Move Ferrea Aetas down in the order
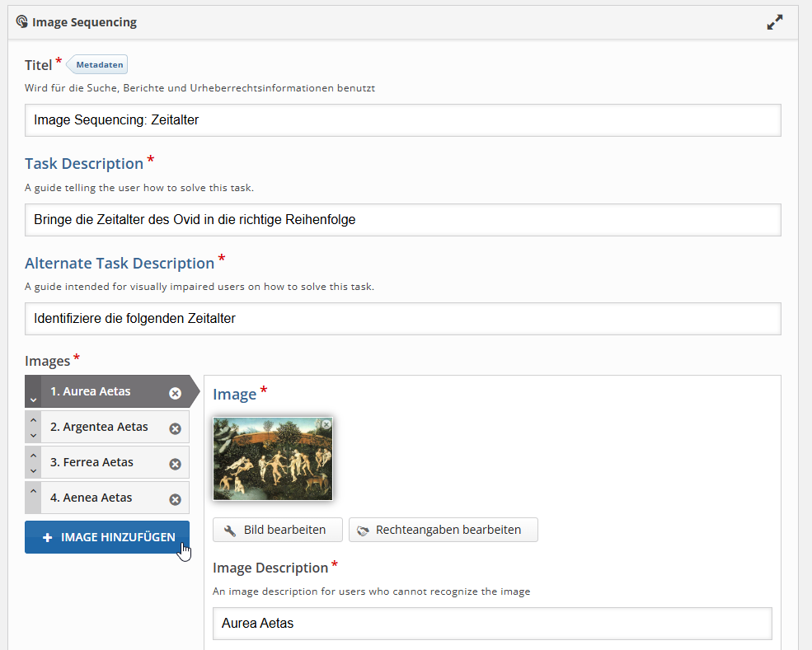812x650 pixels. [x=33, y=471]
